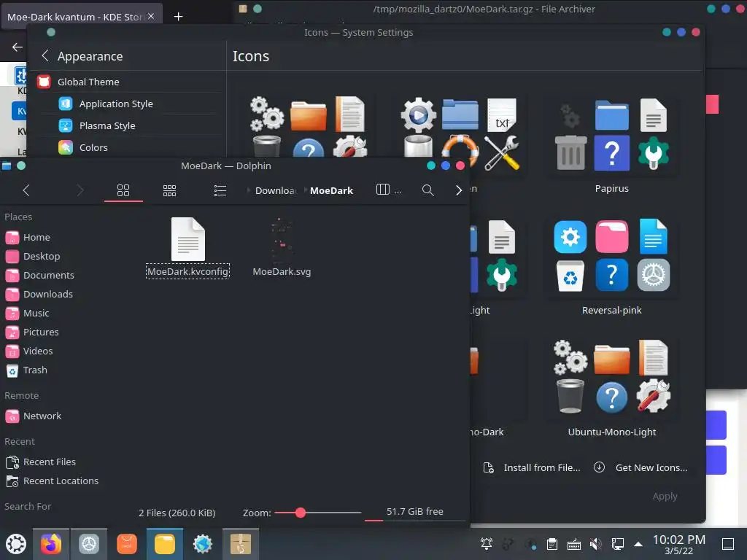This screenshot has width=747, height=560.
Task: Open Dolphin search
Action: [x=427, y=190]
